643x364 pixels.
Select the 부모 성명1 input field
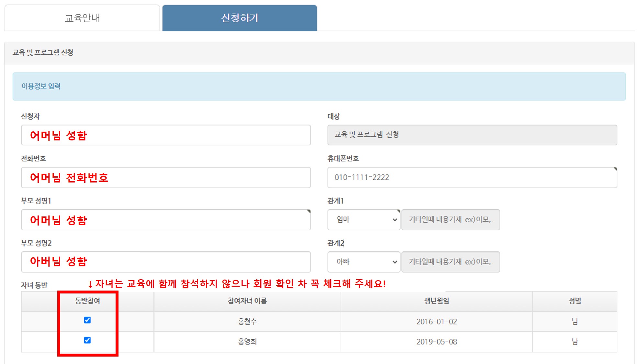[166, 220]
